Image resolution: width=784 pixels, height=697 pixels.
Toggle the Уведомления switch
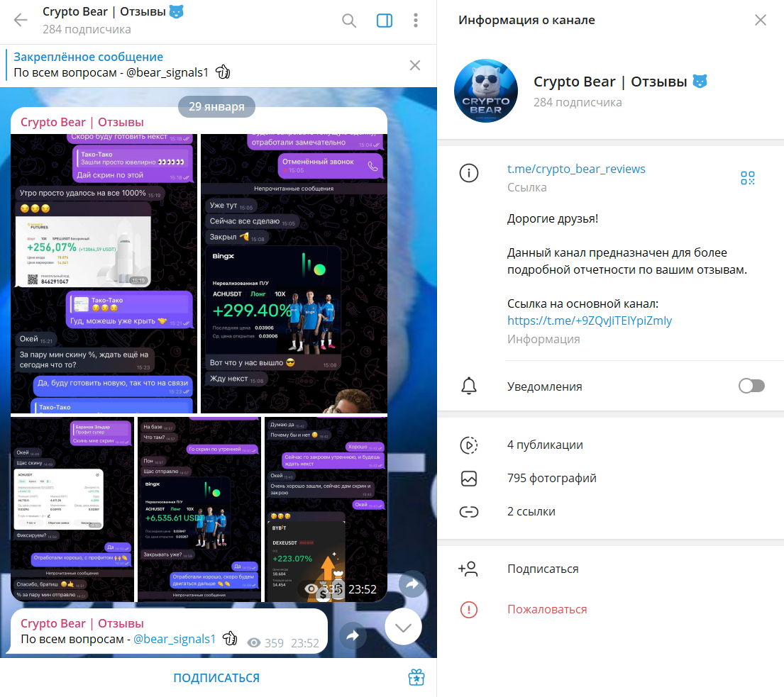coord(751,386)
